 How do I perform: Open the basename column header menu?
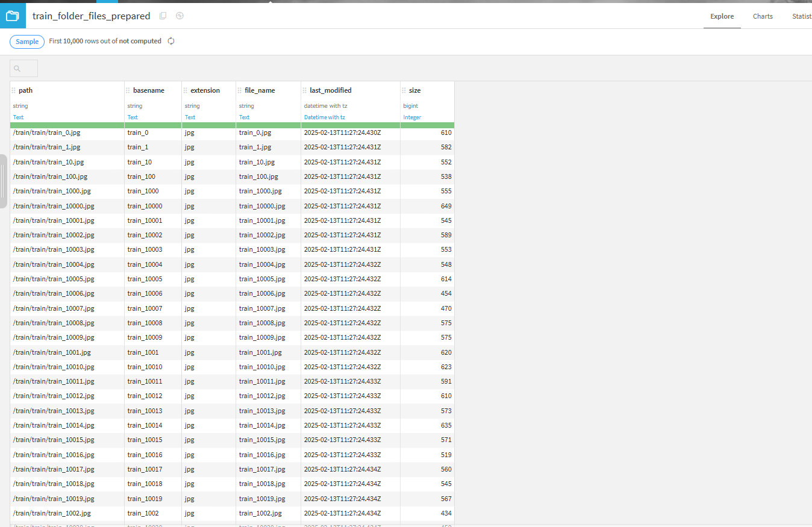click(148, 90)
